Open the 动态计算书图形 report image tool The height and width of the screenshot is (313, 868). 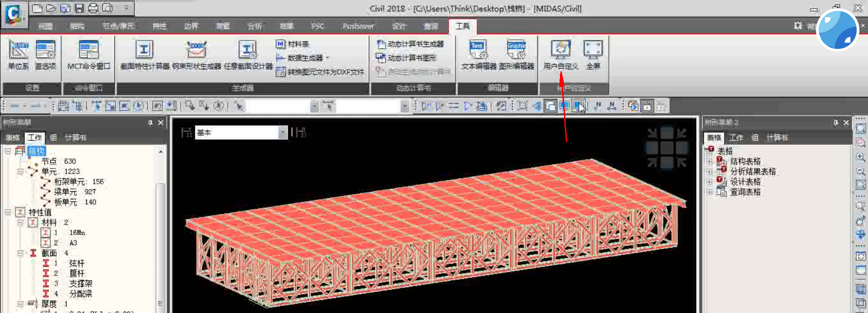407,58
